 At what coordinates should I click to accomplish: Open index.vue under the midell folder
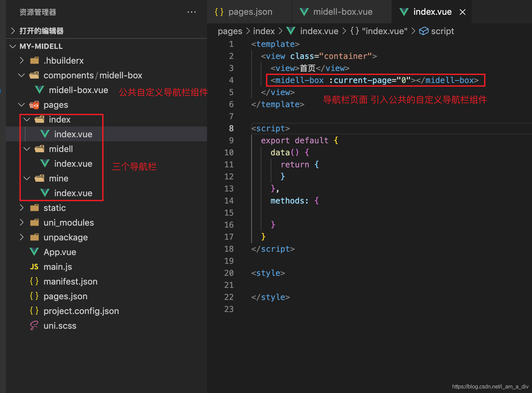[73, 164]
